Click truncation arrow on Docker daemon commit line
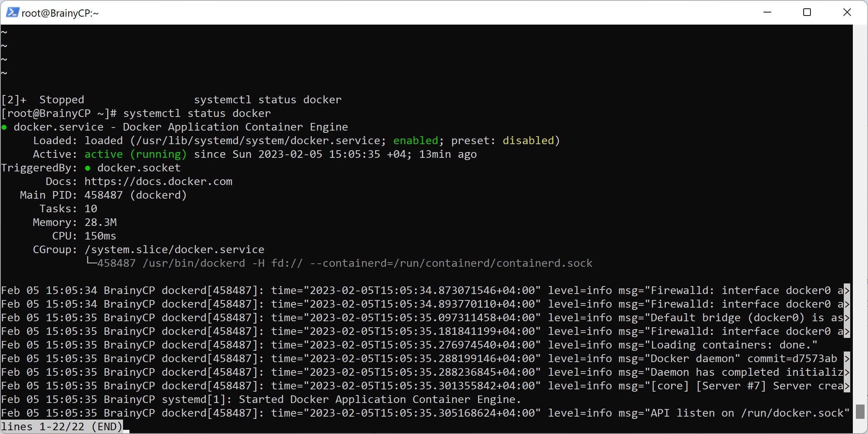The height and width of the screenshot is (434, 868). pos(847,359)
